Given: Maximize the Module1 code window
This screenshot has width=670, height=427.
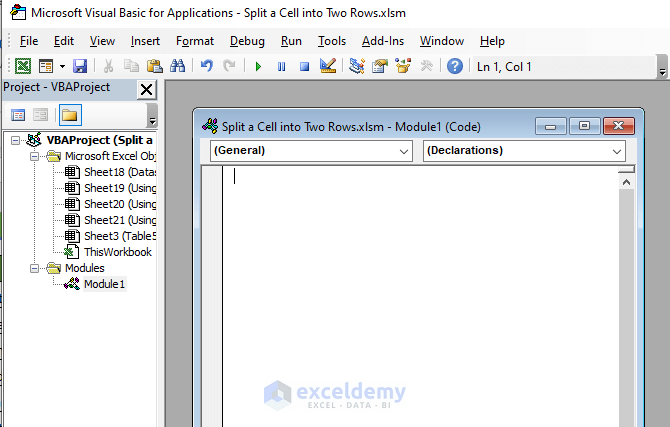Looking at the screenshot, I should (x=584, y=126).
